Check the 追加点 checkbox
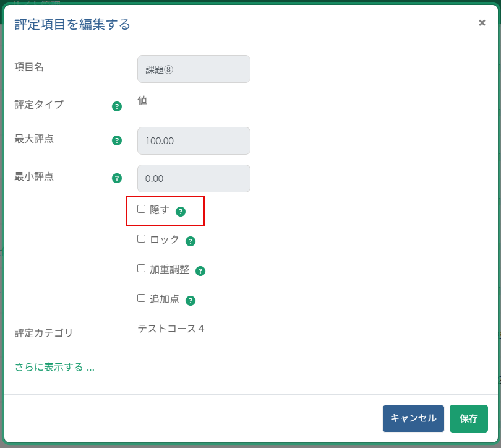 point(141,298)
